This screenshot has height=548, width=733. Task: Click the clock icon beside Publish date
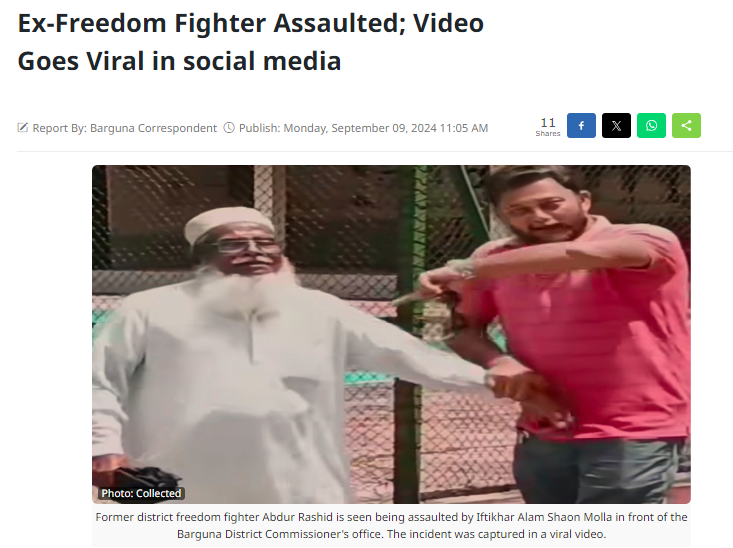click(229, 128)
